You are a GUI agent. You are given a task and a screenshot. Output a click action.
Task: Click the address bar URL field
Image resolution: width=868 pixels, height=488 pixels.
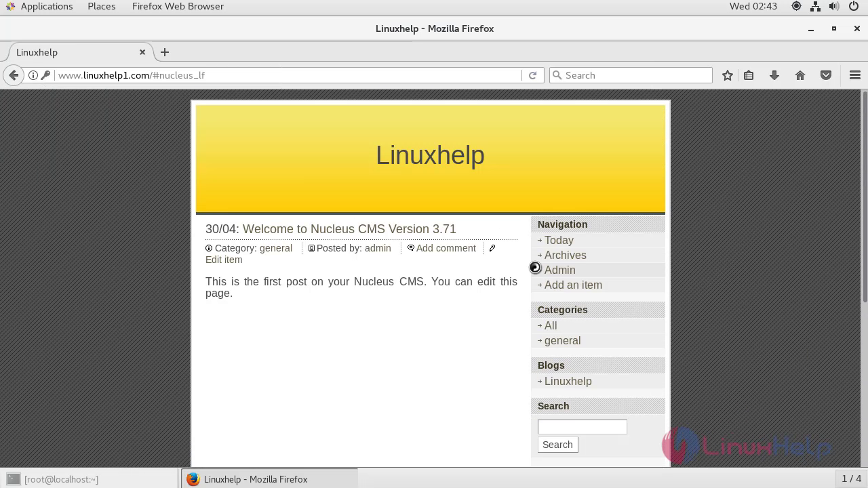(288, 75)
